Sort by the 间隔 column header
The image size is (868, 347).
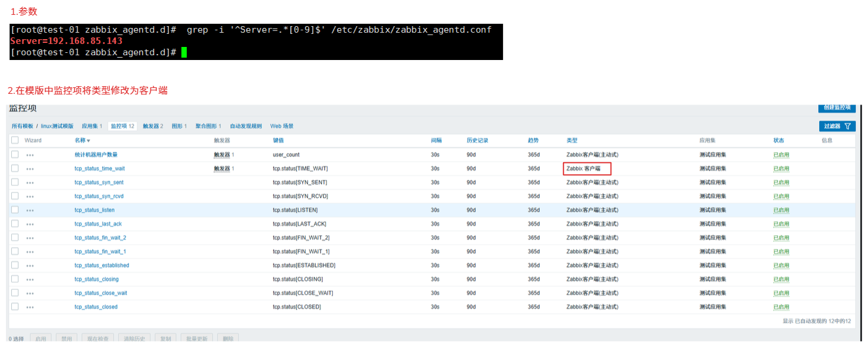click(436, 141)
